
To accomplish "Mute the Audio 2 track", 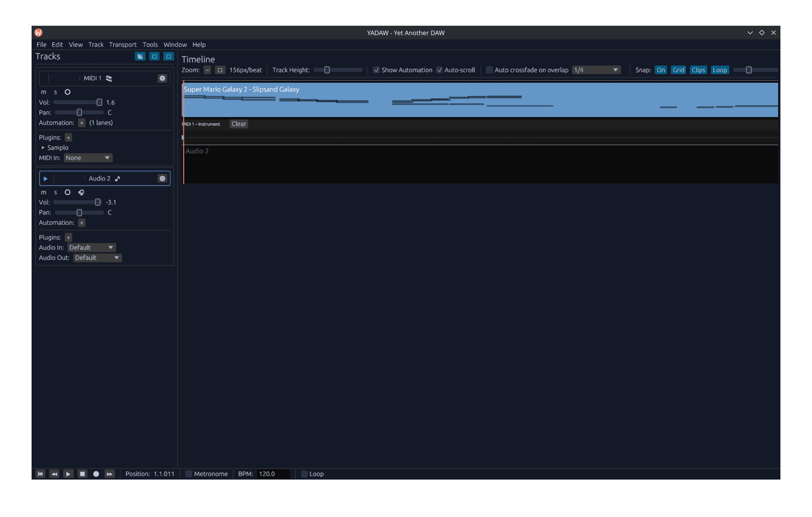I will 44,192.
